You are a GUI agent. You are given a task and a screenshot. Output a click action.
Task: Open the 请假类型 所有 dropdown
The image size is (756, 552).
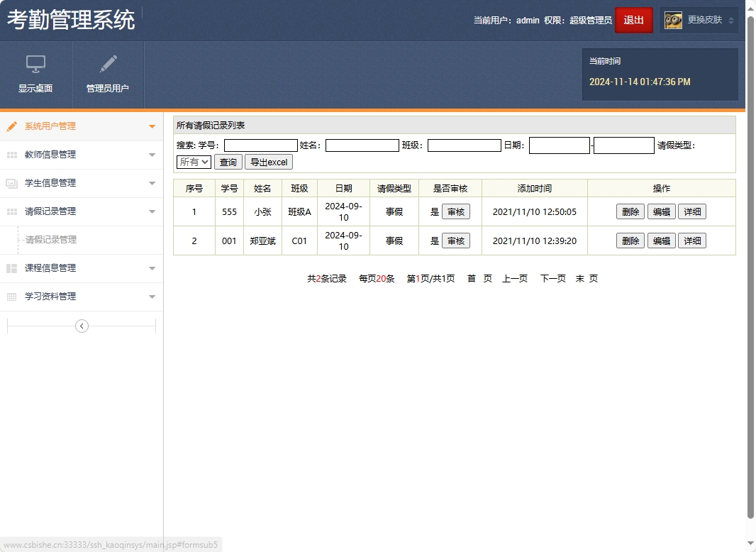point(193,161)
